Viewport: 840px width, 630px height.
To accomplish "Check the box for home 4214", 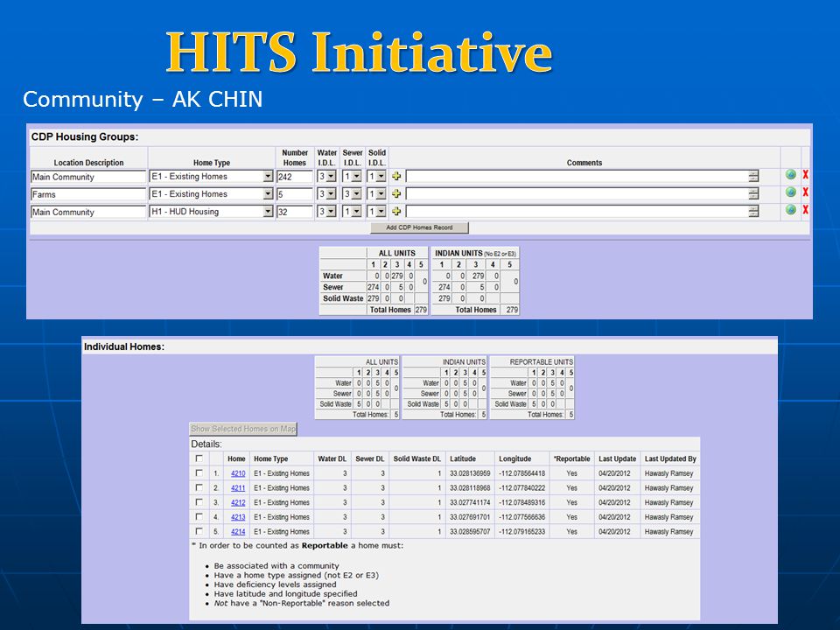I will [x=199, y=531].
